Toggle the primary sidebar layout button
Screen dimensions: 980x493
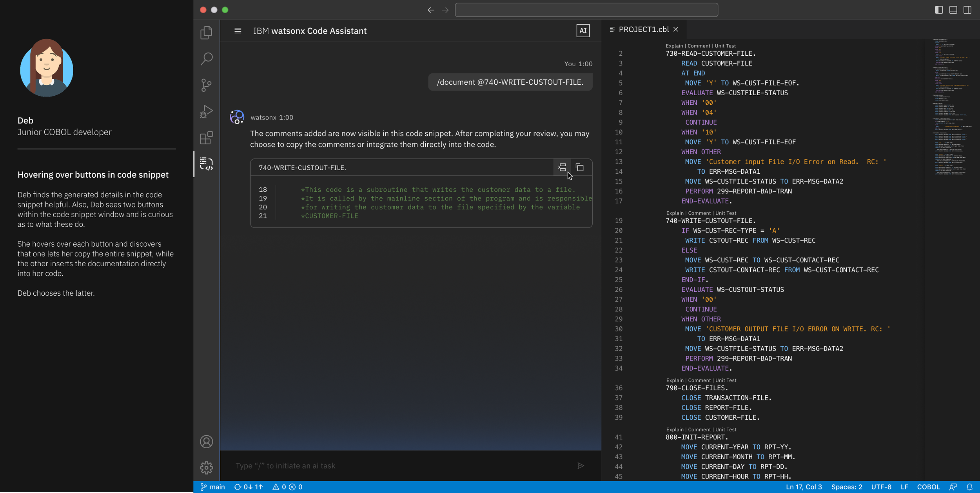pyautogui.click(x=939, y=10)
